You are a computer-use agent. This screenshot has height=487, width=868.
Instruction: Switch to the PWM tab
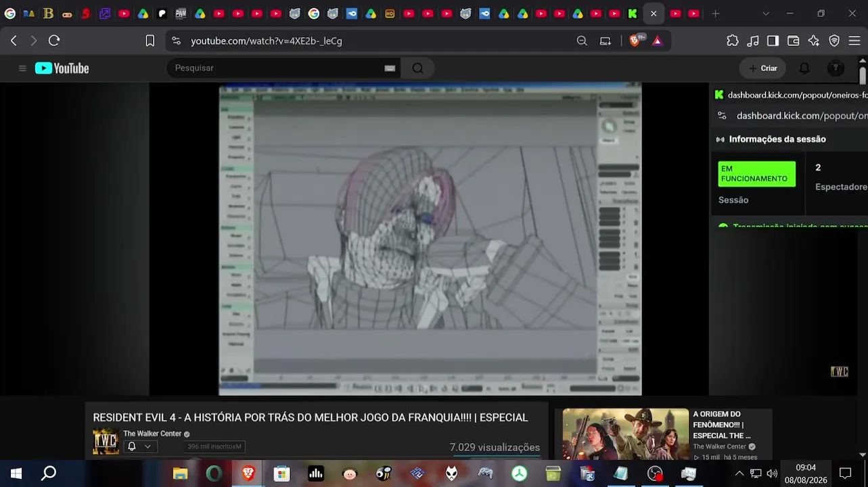pos(181,14)
